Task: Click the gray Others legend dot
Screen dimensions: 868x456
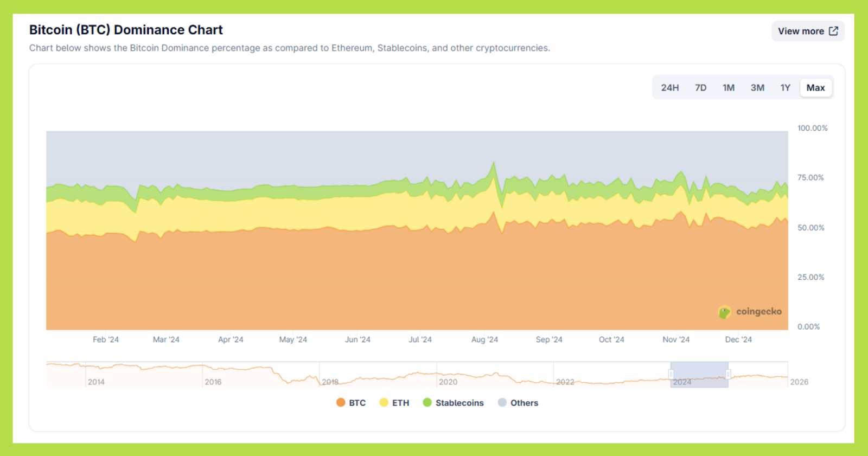Action: tap(502, 402)
